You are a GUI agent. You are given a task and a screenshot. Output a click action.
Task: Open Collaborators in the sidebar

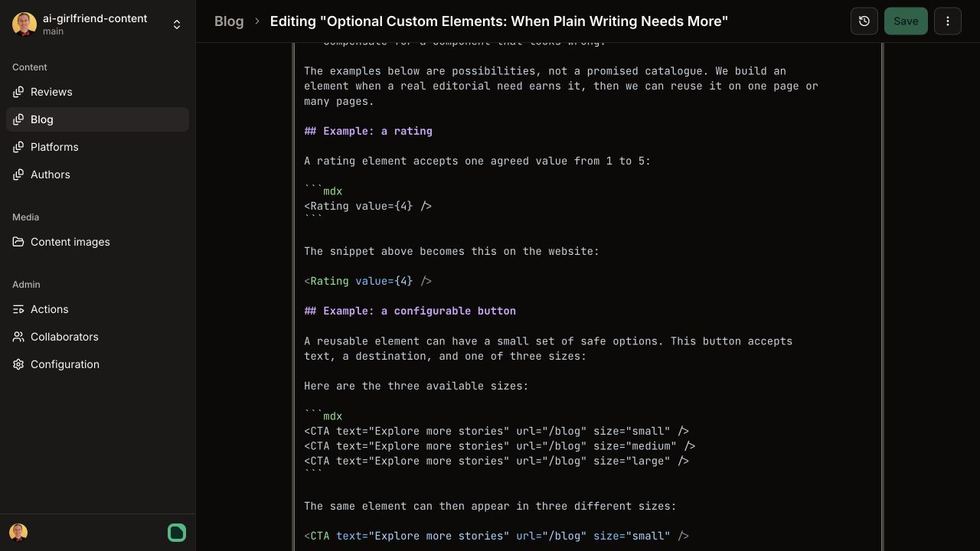(97, 337)
